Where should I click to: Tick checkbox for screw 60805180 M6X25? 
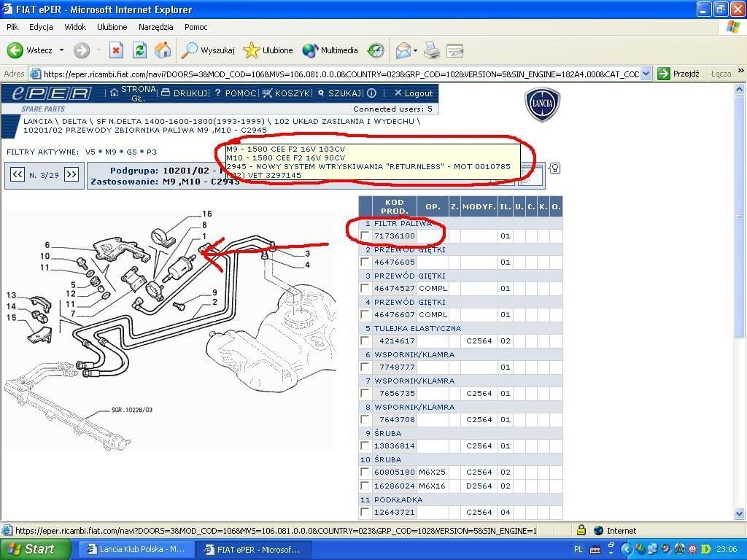tap(365, 472)
